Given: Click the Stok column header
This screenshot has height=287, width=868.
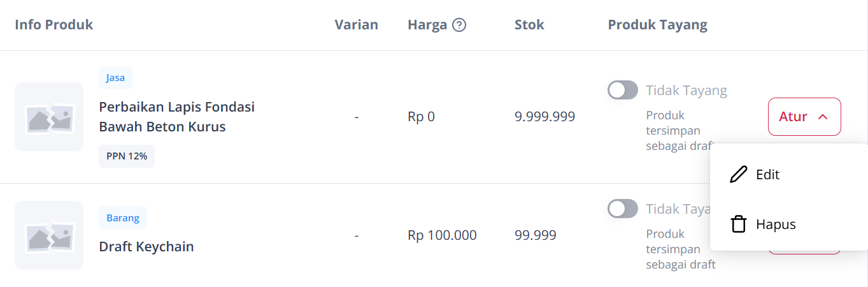Looking at the screenshot, I should pyautogui.click(x=529, y=25).
